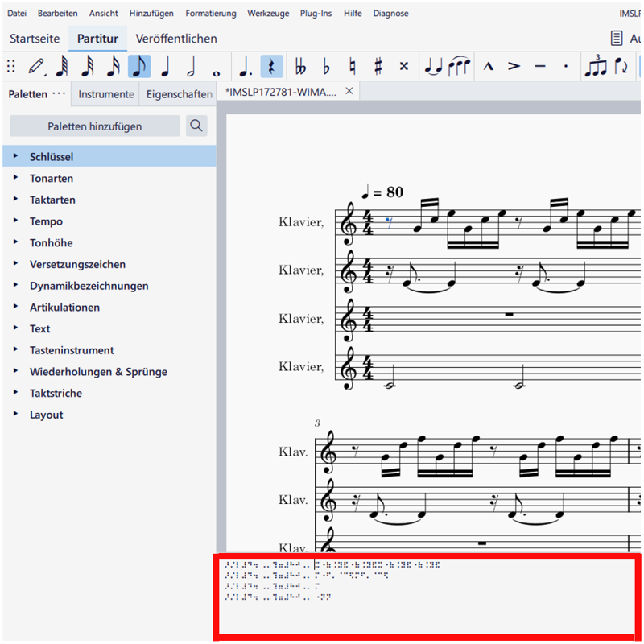The width and height of the screenshot is (644, 644).
Task: Close the IMSLP172781-WIMA score tab
Action: click(x=349, y=91)
